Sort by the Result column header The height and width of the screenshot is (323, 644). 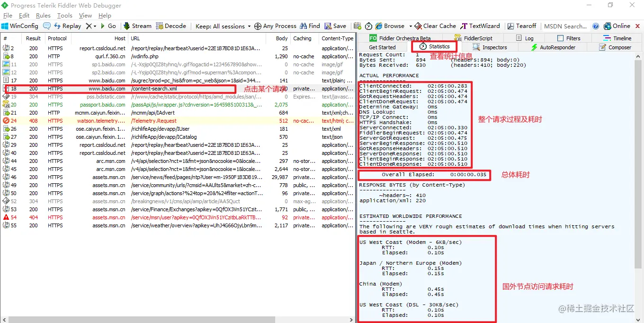tap(33, 38)
